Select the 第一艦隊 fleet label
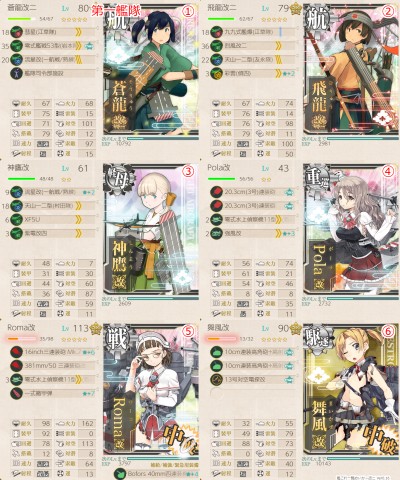This screenshot has width=400, height=480. [116, 11]
